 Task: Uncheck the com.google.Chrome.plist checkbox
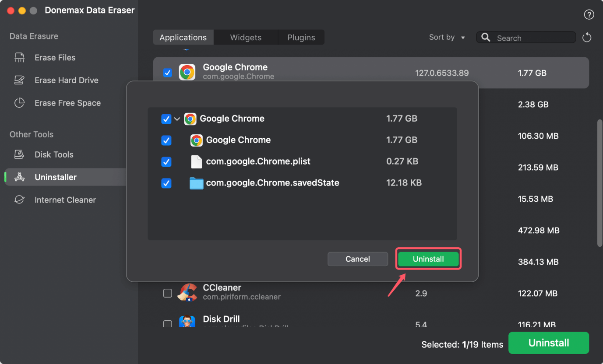tap(166, 162)
